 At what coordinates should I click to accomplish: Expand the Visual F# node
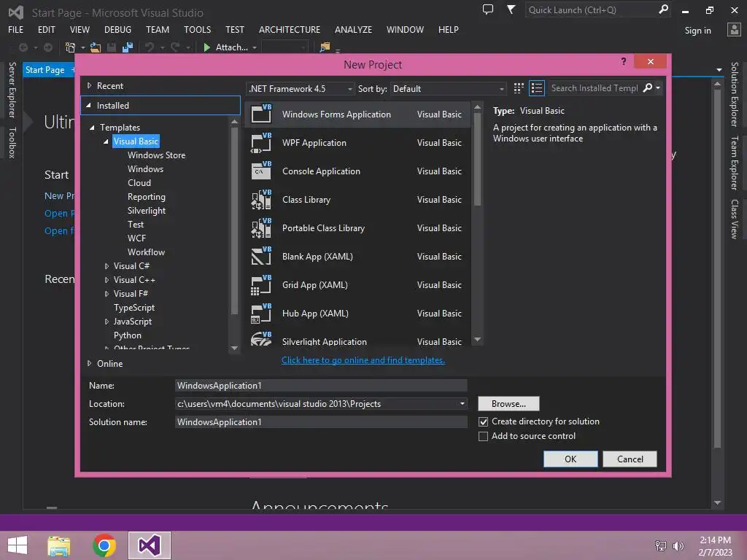(x=107, y=294)
